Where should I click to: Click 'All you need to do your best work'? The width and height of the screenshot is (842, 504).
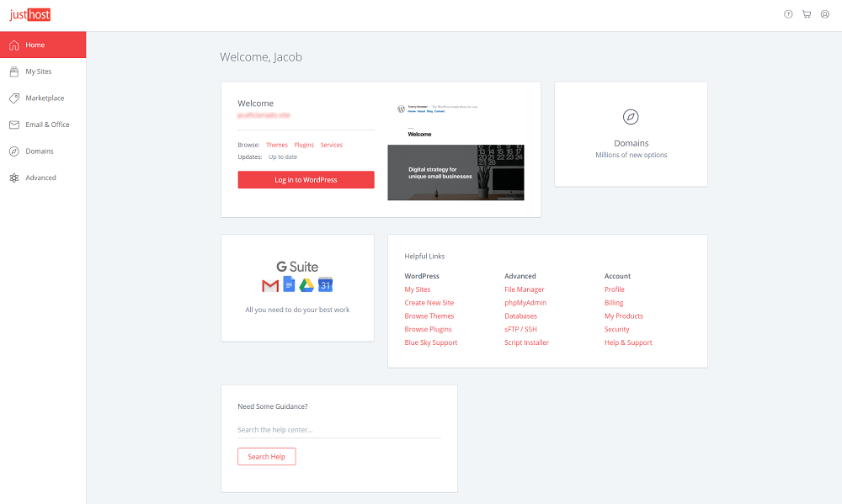pos(297,310)
